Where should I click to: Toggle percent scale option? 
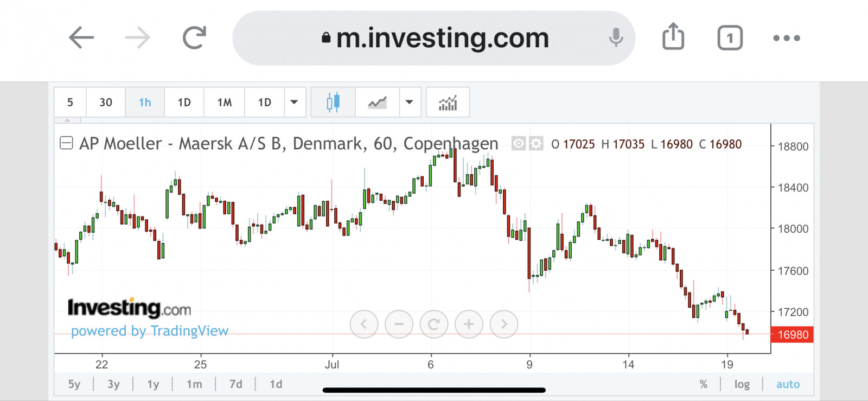pos(704,384)
